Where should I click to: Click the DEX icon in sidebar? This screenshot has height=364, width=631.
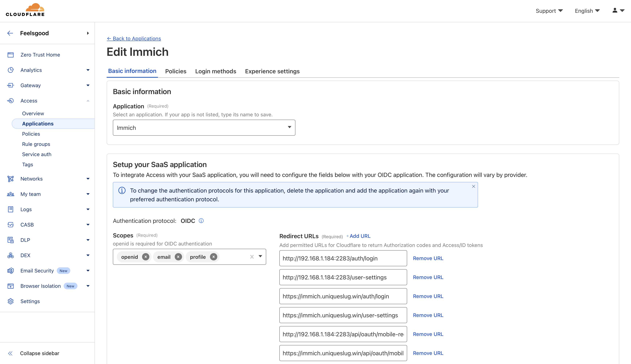coord(11,255)
